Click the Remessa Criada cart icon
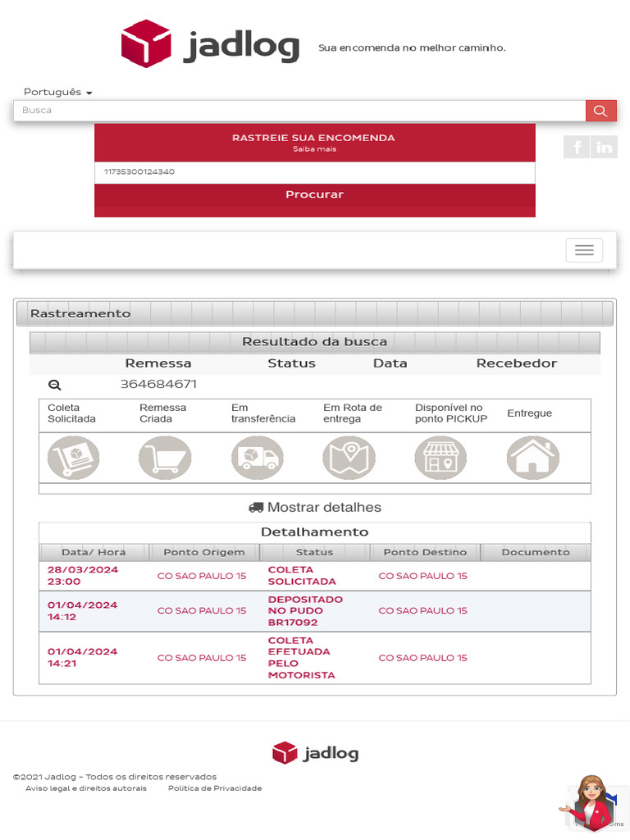Viewport: 630px width, 840px height. coord(165,458)
